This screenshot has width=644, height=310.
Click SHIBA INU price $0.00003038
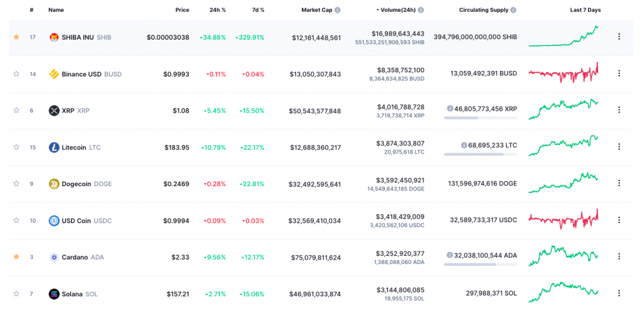tap(168, 37)
